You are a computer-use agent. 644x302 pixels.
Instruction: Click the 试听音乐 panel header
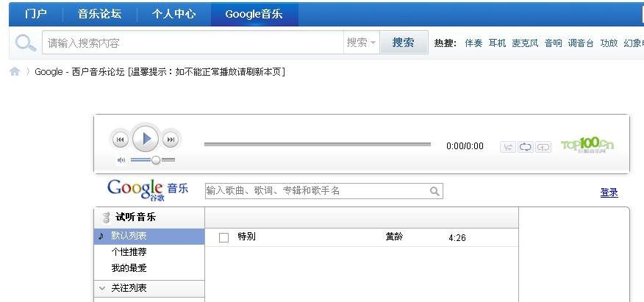point(149,217)
